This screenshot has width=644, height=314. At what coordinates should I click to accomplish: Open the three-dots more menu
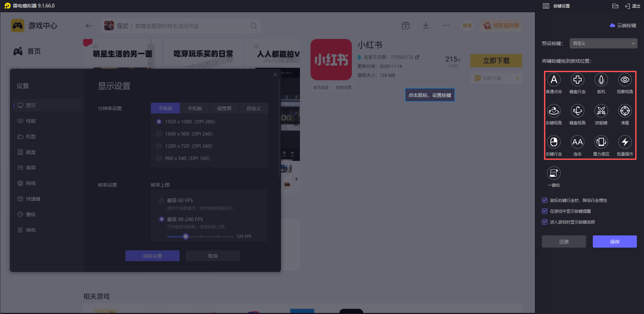click(x=446, y=25)
